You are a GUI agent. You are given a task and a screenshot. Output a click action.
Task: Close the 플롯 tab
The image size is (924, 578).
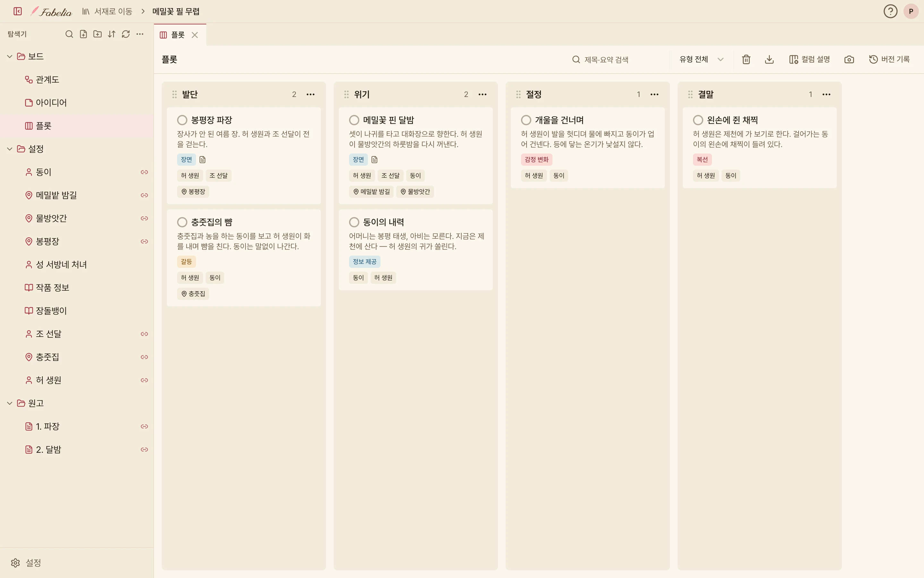click(x=195, y=35)
